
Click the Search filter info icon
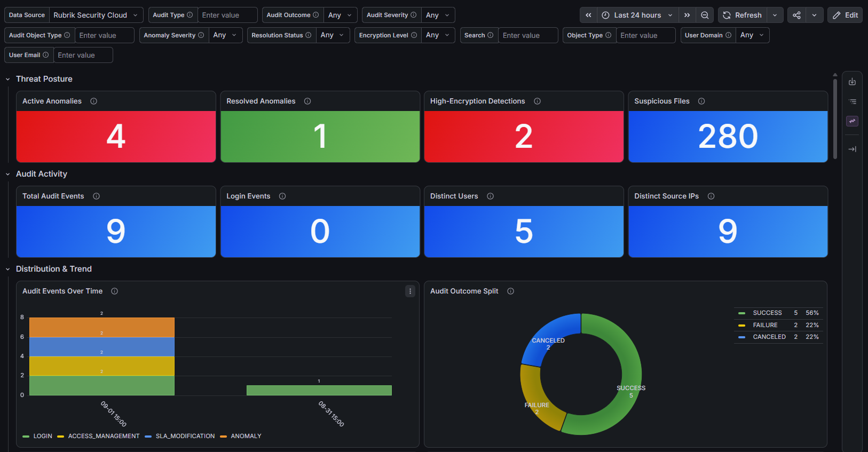(x=490, y=35)
